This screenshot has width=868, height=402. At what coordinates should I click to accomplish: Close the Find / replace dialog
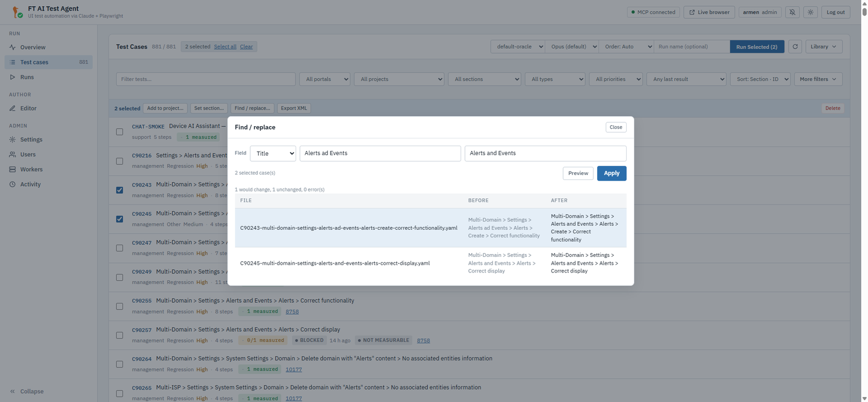[x=616, y=127]
